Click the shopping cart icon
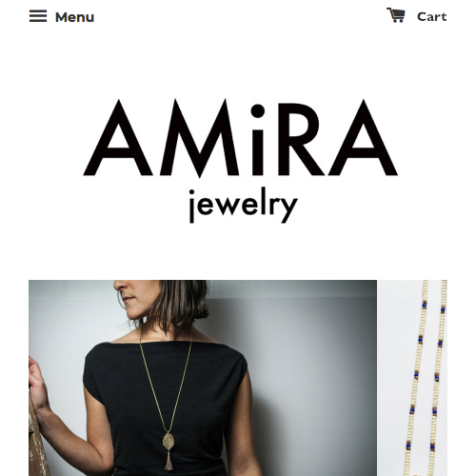 pyautogui.click(x=396, y=15)
